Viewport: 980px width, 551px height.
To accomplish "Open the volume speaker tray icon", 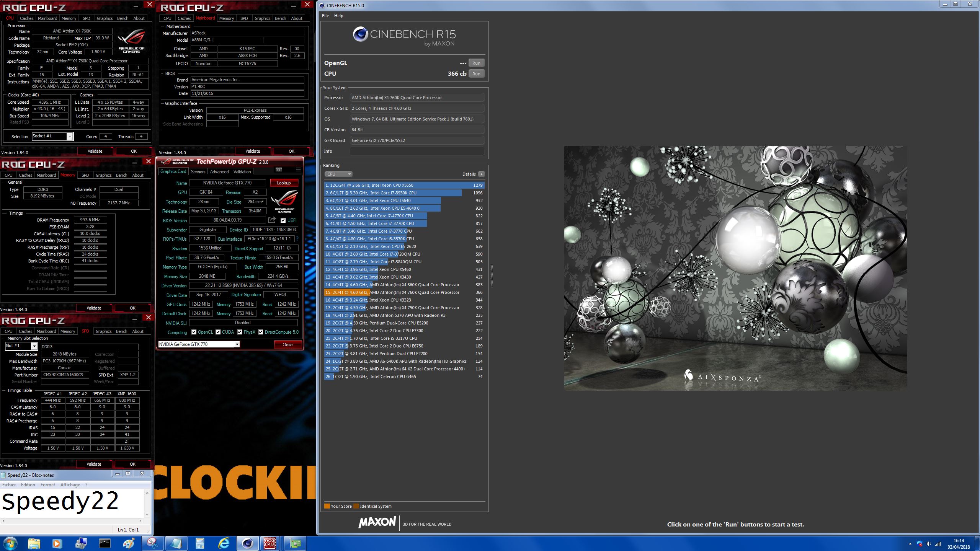I will point(929,544).
